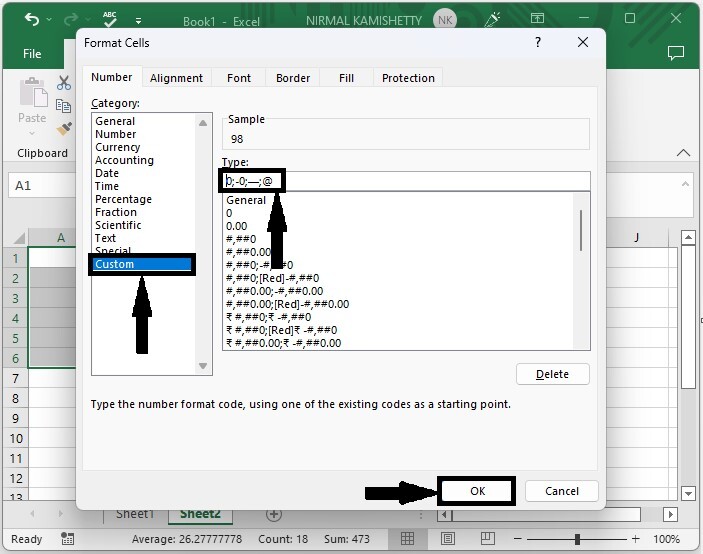Click the Cut scissors icon
Image resolution: width=703 pixels, height=554 pixels.
(64, 82)
